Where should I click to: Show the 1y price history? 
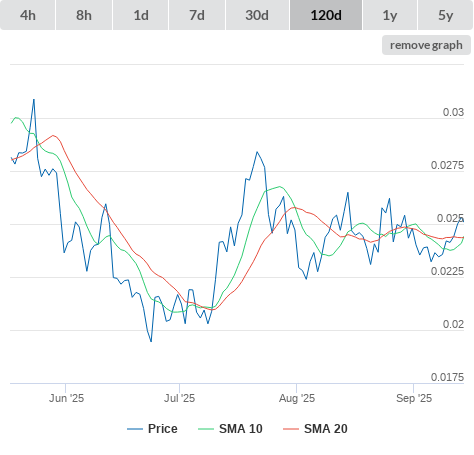coord(390,15)
